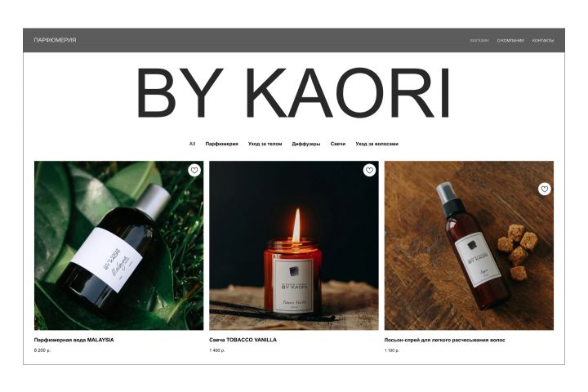Viewport: 588px width, 392px height.
Task: Open the MALAYSIA perfume bottle photo
Action: click(119, 246)
